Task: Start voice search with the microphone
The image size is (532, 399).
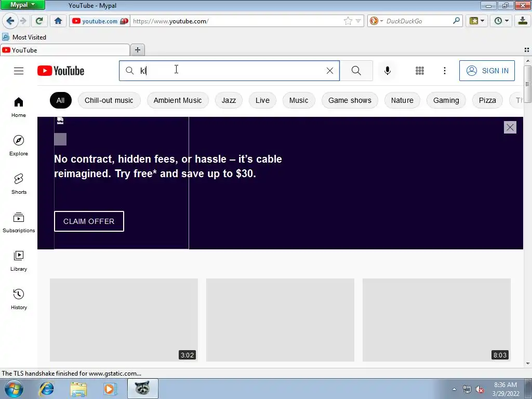Action: 388,71
